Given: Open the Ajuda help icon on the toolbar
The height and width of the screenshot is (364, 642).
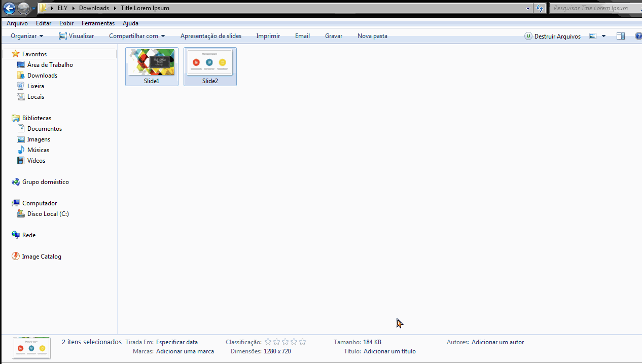Looking at the screenshot, I should tap(638, 36).
